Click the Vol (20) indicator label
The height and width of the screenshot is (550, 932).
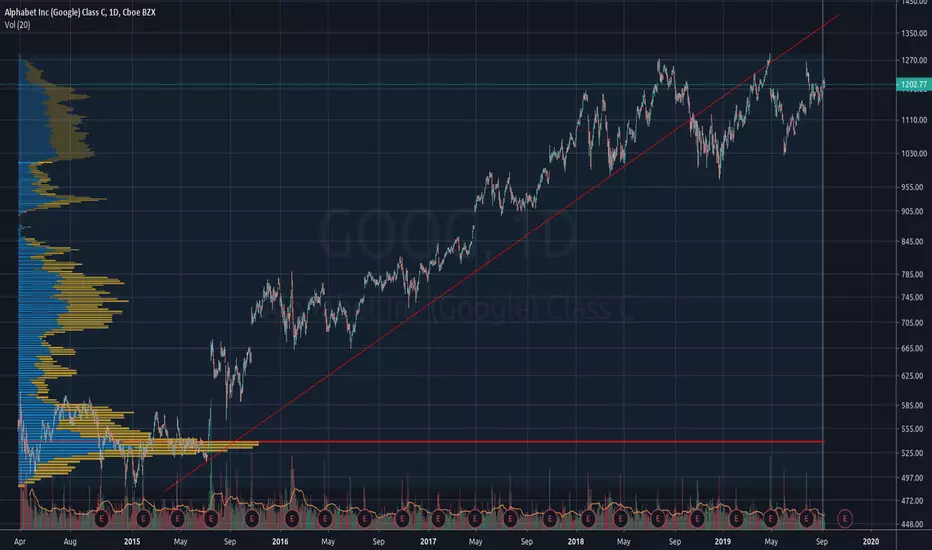click(x=17, y=24)
